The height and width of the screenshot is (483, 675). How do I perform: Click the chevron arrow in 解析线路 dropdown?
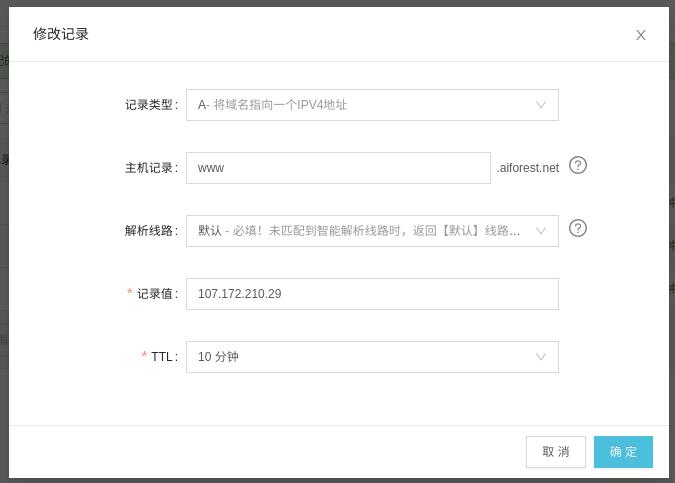click(541, 231)
